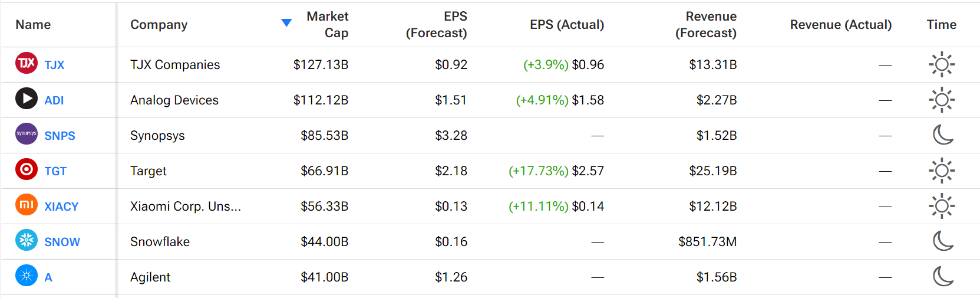This screenshot has height=298, width=980.
Task: Open the XIACY ticker link
Action: click(x=61, y=207)
